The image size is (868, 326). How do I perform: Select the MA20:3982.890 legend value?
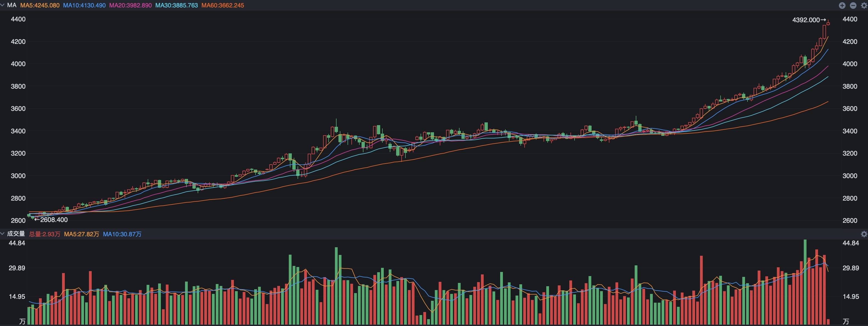coord(130,5)
